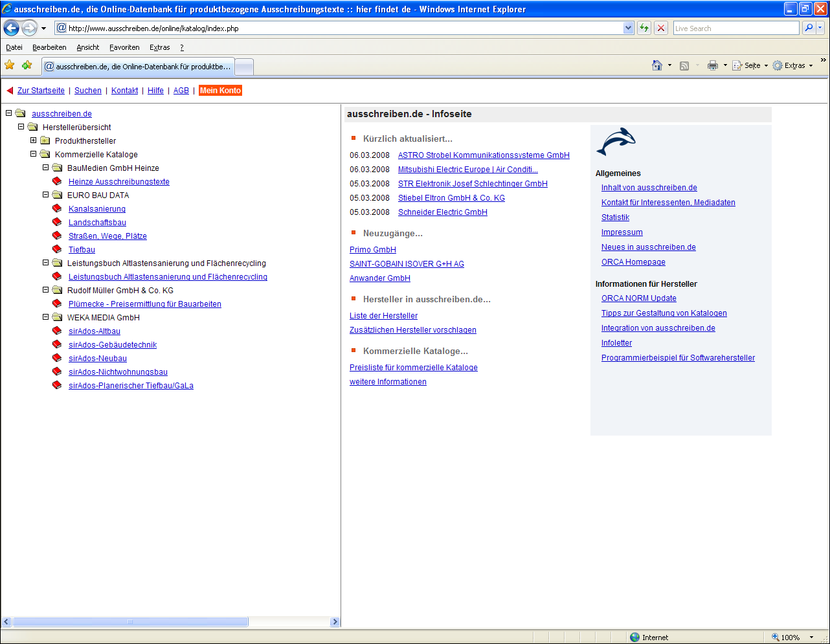Collapse the Herstellerübersicht tree node
Screen dimensions: 830x644
click(21, 127)
